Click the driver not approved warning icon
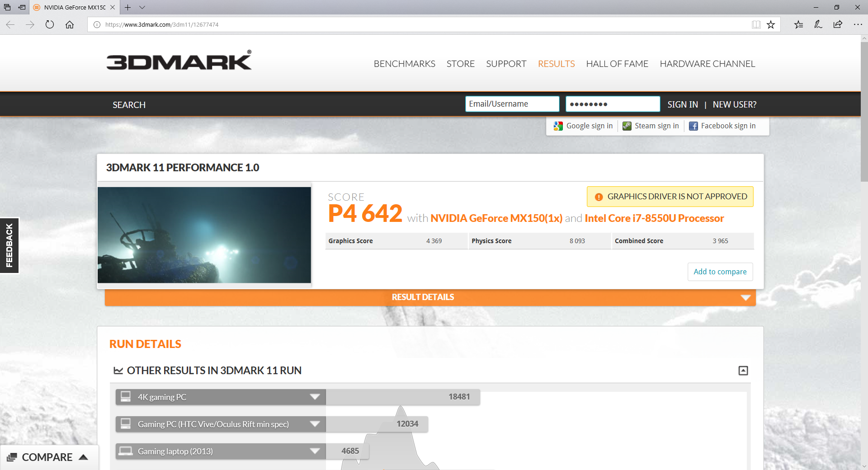The width and height of the screenshot is (868, 470). click(599, 197)
